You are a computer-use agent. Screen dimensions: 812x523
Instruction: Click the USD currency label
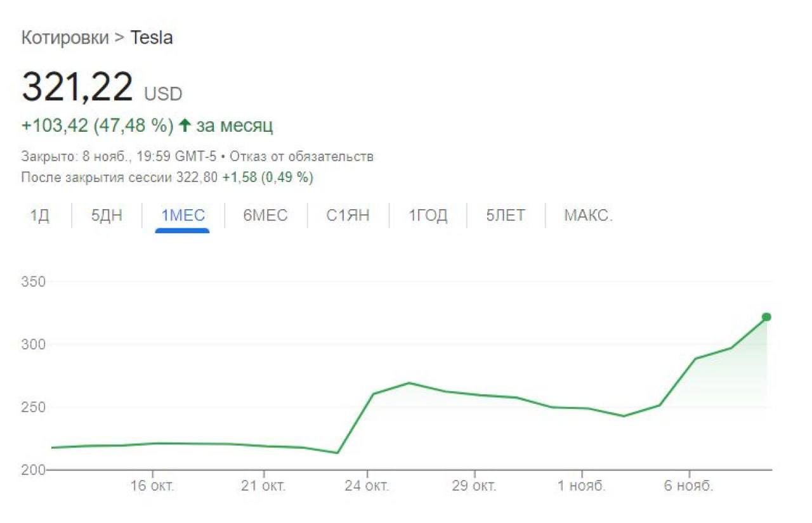point(163,94)
